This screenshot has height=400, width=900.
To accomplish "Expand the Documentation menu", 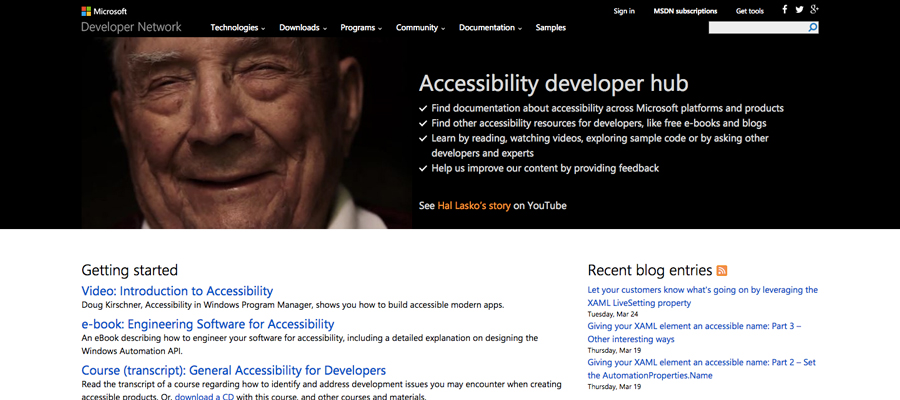I will (x=490, y=28).
